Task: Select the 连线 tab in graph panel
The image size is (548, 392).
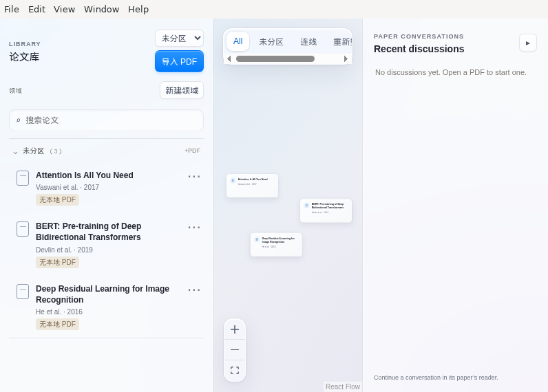Action: (x=308, y=42)
